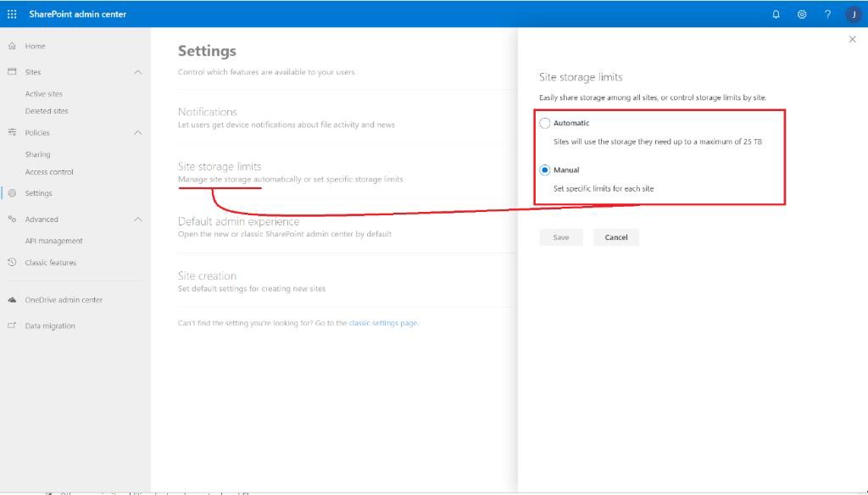Click the Advanced label in sidebar

[x=42, y=220]
